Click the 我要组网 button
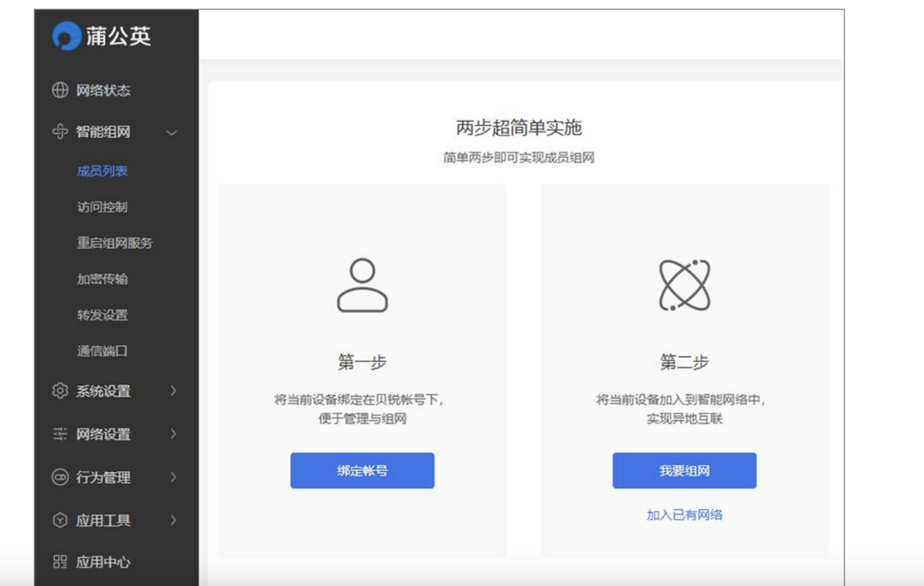924x586 pixels. pyautogui.click(x=685, y=470)
